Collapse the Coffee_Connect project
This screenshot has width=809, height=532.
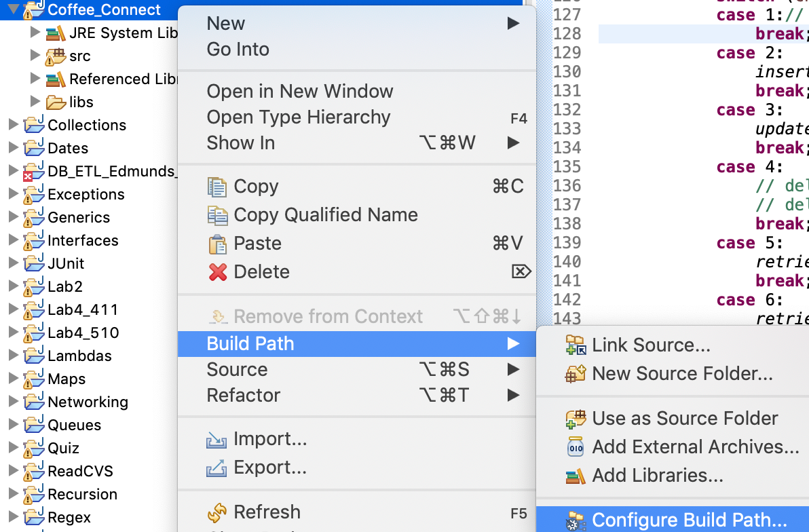13,10
